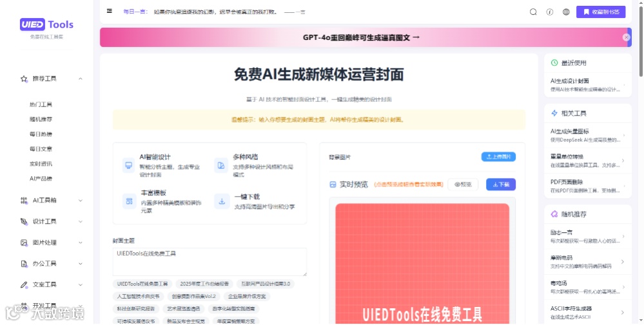Viewport: 644px width, 325px height.
Task: Open 毒鸡汤 random recommendation
Action: point(588,287)
